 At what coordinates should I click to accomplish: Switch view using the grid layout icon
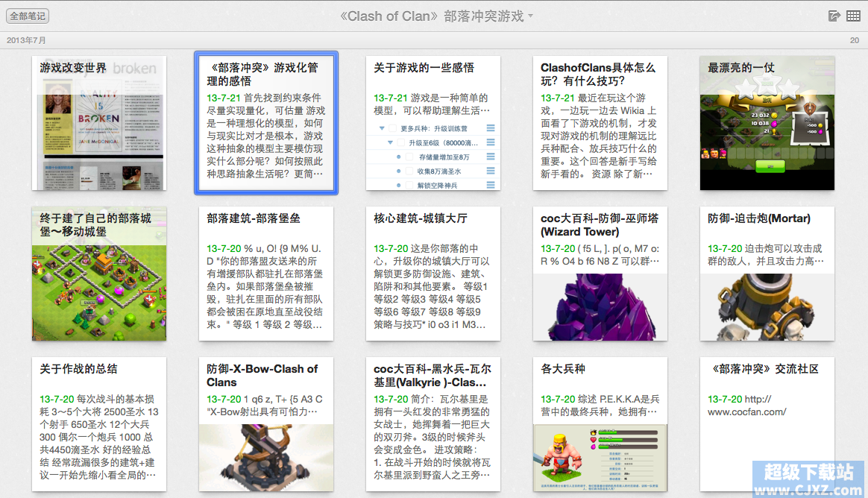(x=854, y=16)
